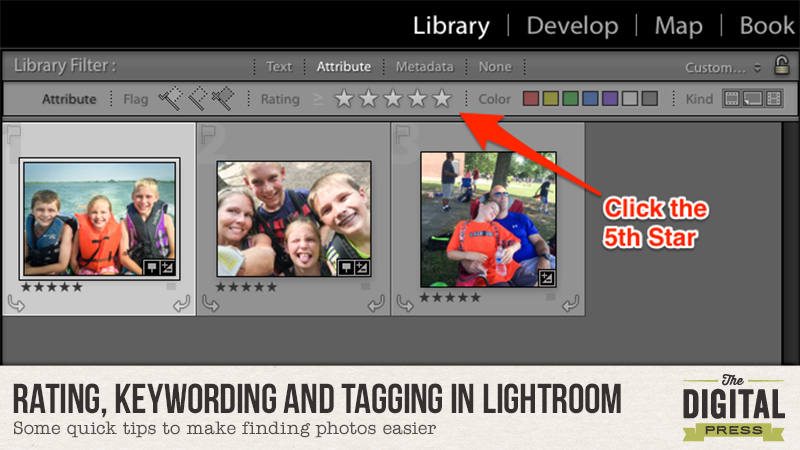Image resolution: width=800 pixels, height=450 pixels.
Task: Rotate third photo clockwise
Action: [570, 304]
